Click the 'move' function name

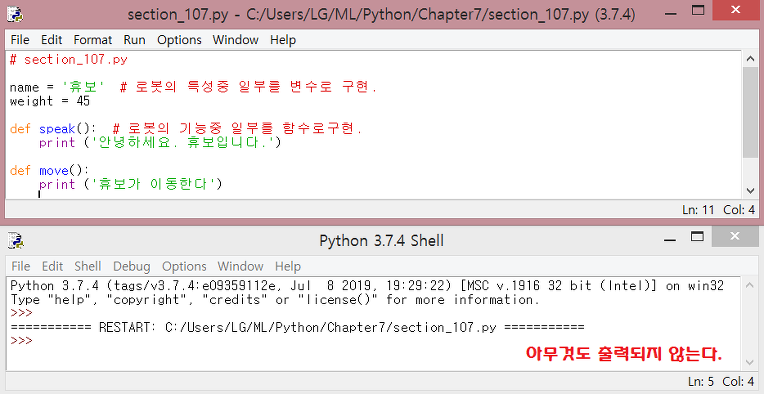pyautogui.click(x=54, y=171)
